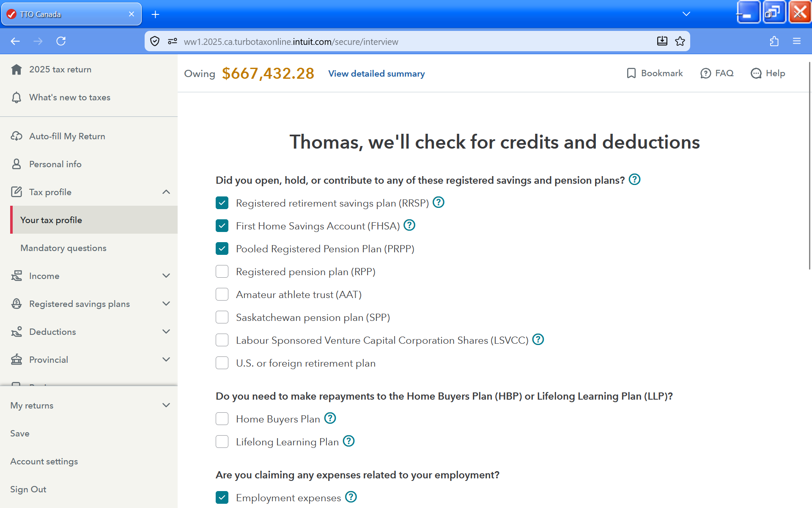Enable the Home Buyers Plan checkbox
This screenshot has height=508, width=812.
pyautogui.click(x=222, y=419)
